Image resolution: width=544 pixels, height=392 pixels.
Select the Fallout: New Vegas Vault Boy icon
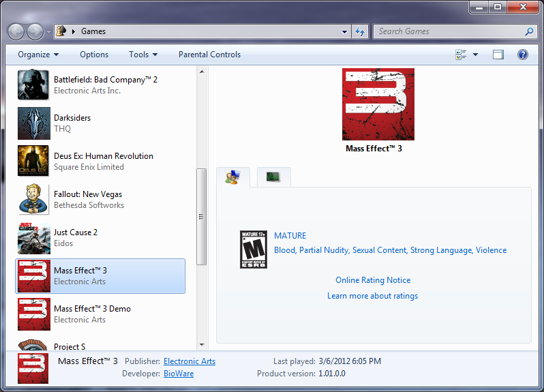(x=33, y=199)
